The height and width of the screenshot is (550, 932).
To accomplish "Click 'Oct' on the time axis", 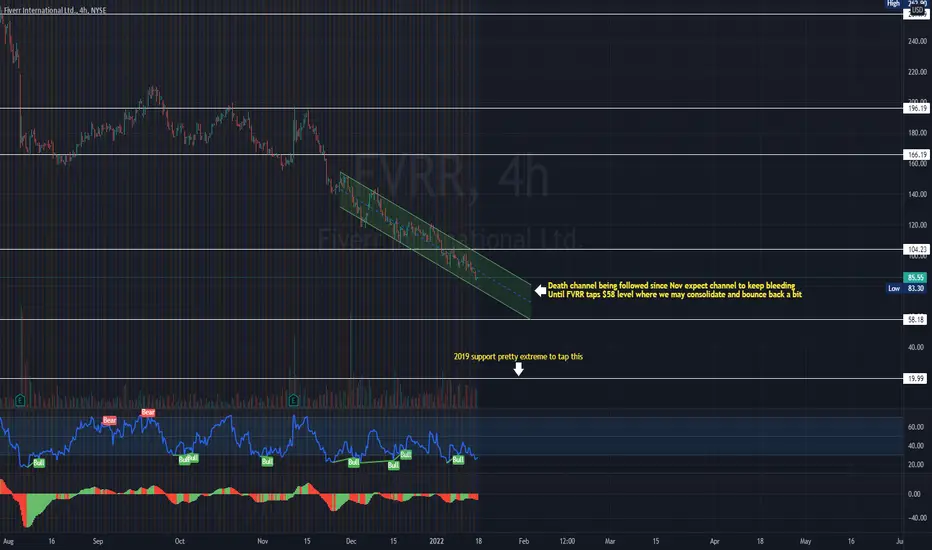I will pyautogui.click(x=180, y=542).
